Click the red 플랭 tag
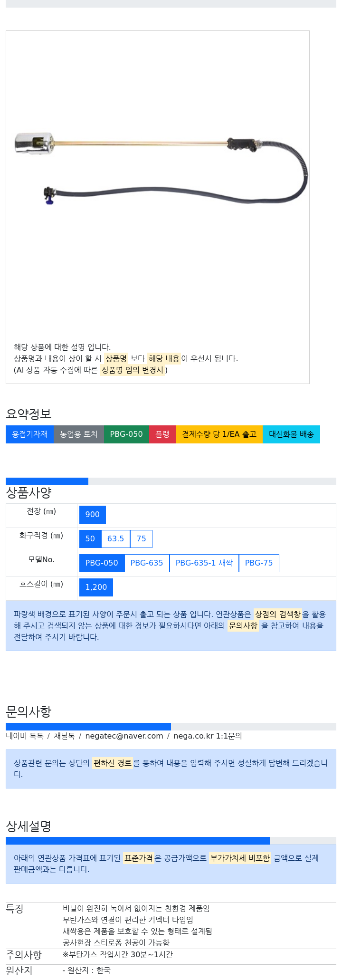342x980 pixels. 162,434
